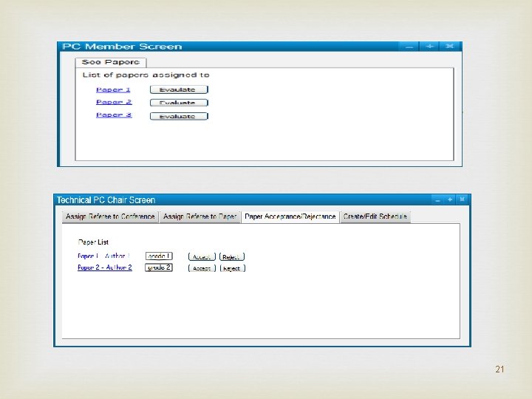532x399 pixels.
Task: Click Evaluate button next to Paper 3
Action: tap(179, 116)
